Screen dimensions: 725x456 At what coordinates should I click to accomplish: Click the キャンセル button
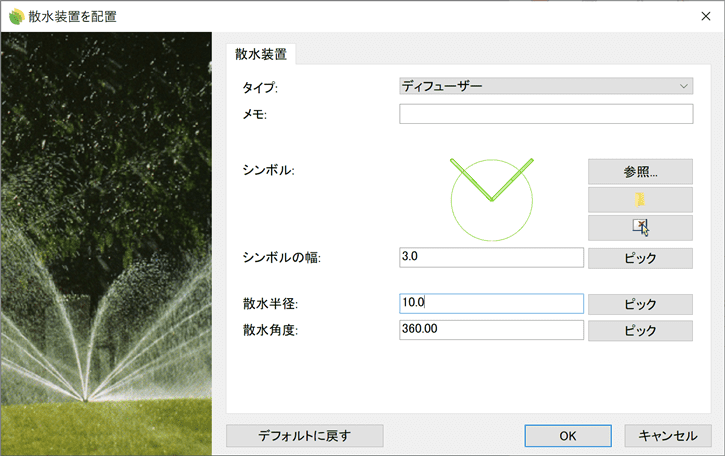(x=668, y=436)
